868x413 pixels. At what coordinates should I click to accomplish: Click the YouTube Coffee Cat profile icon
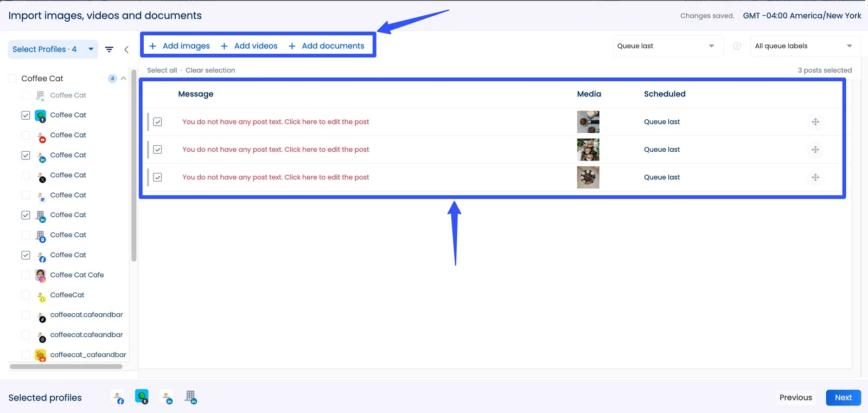point(41,136)
